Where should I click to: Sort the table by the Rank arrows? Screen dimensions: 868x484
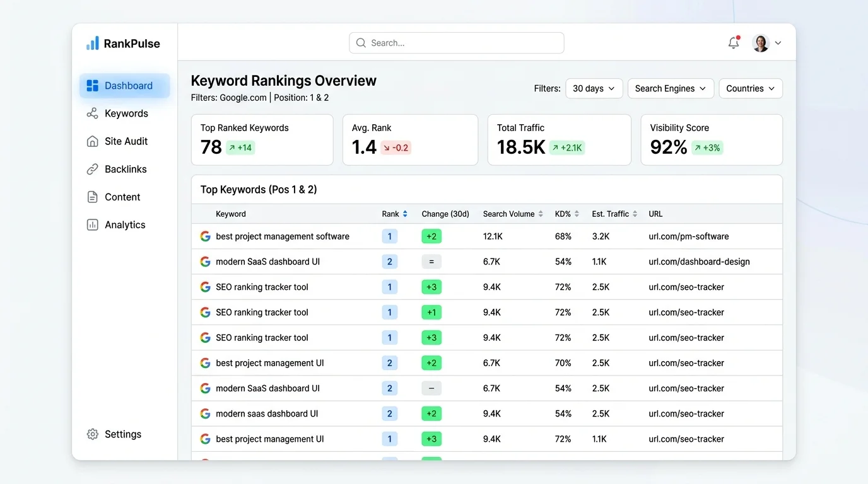pos(405,214)
